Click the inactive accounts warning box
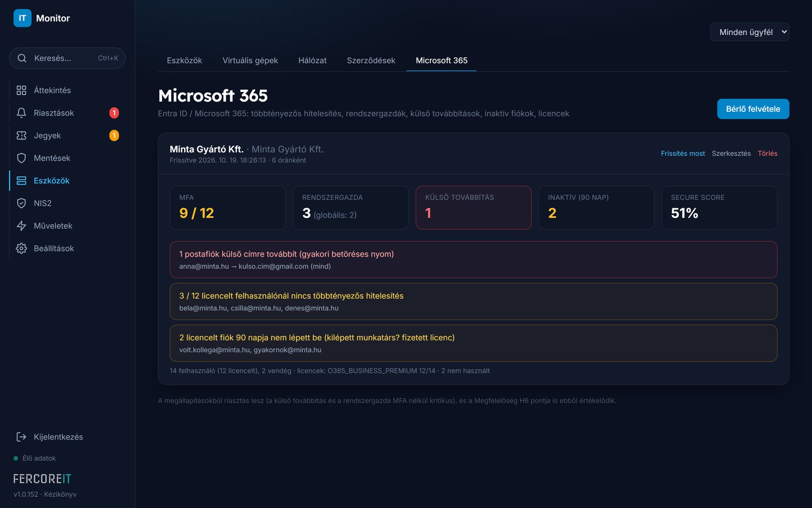 473,343
